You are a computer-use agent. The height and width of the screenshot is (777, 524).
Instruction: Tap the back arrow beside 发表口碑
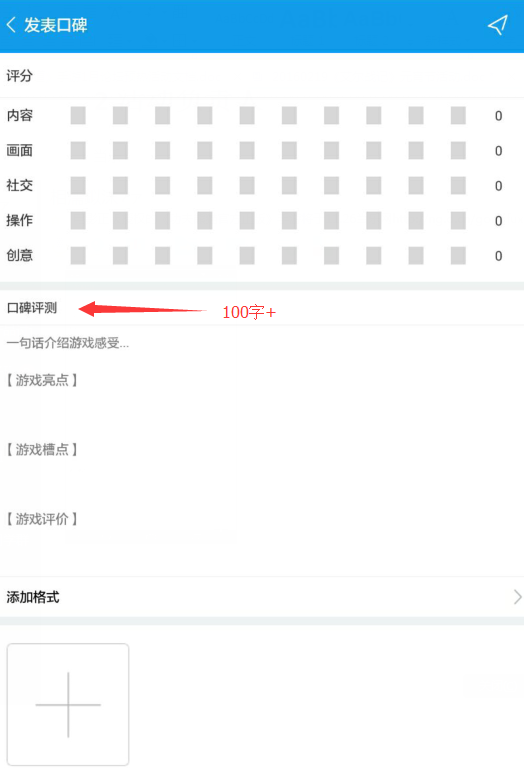(x=11, y=25)
